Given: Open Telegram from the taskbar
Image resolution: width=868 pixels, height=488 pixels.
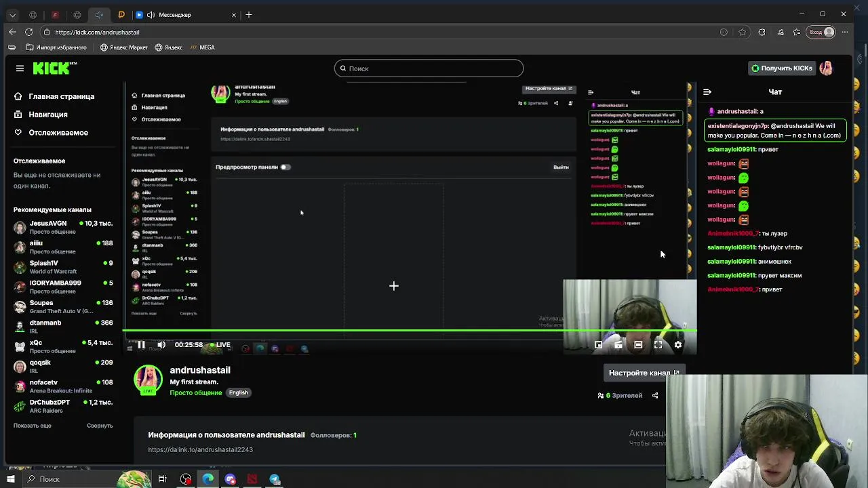Looking at the screenshot, I should pos(275,479).
